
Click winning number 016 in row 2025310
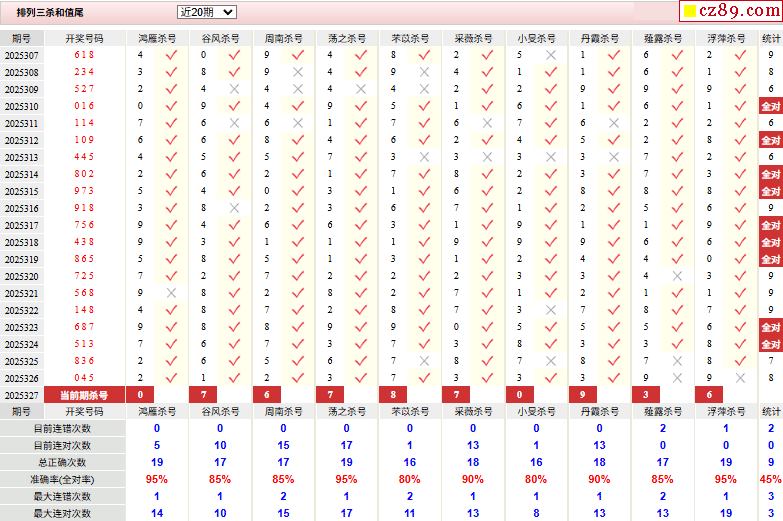pyautogui.click(x=84, y=106)
